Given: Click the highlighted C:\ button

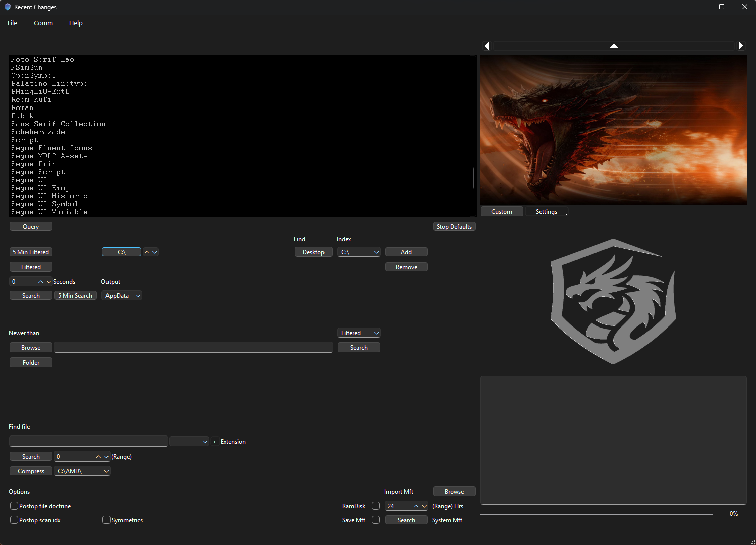Looking at the screenshot, I should click(122, 252).
